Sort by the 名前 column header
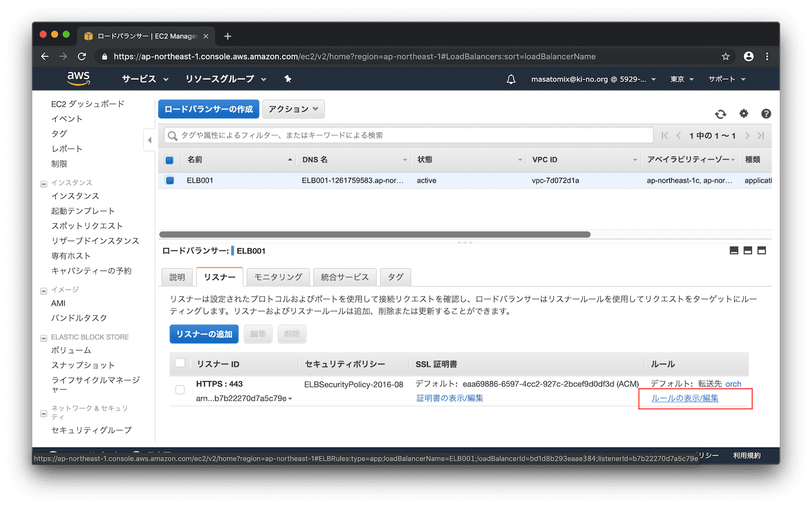 (195, 159)
